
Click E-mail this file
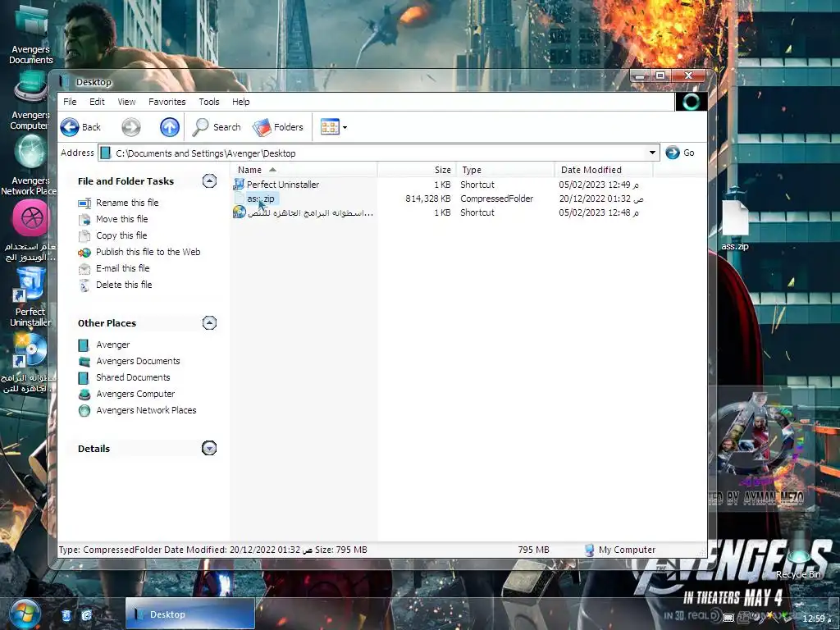point(123,268)
